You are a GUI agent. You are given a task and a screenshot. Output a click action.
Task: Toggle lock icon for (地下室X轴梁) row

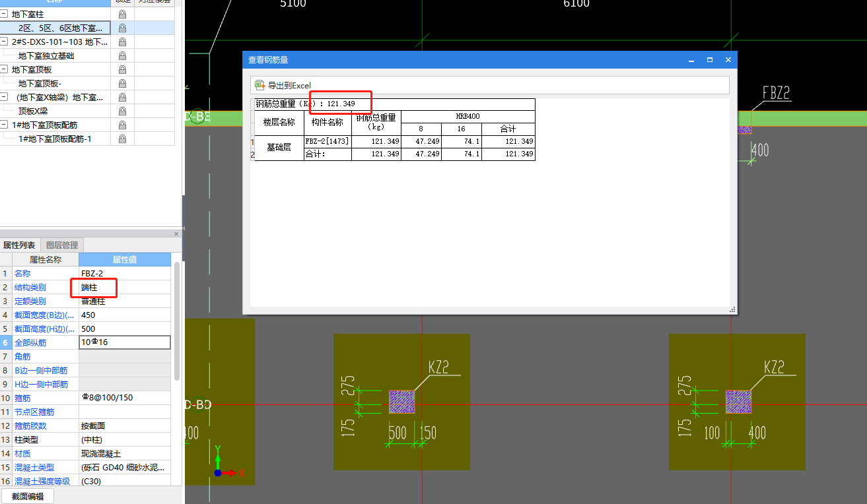122,97
